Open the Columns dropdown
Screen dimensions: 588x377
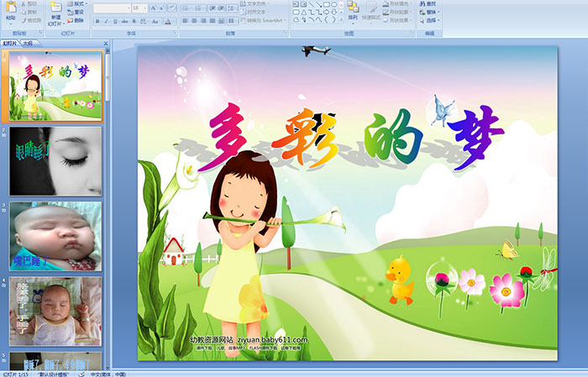tap(232, 21)
